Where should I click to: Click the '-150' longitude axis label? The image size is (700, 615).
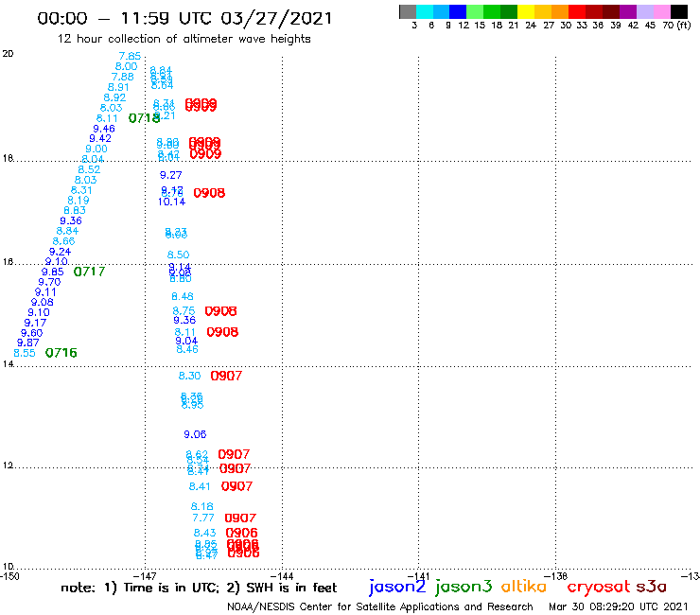point(9,576)
